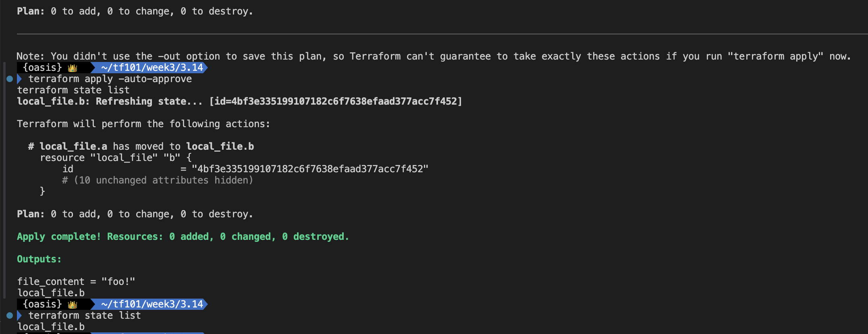Select the upper ~/tf101/week3/3.14 path segment

coord(152,68)
